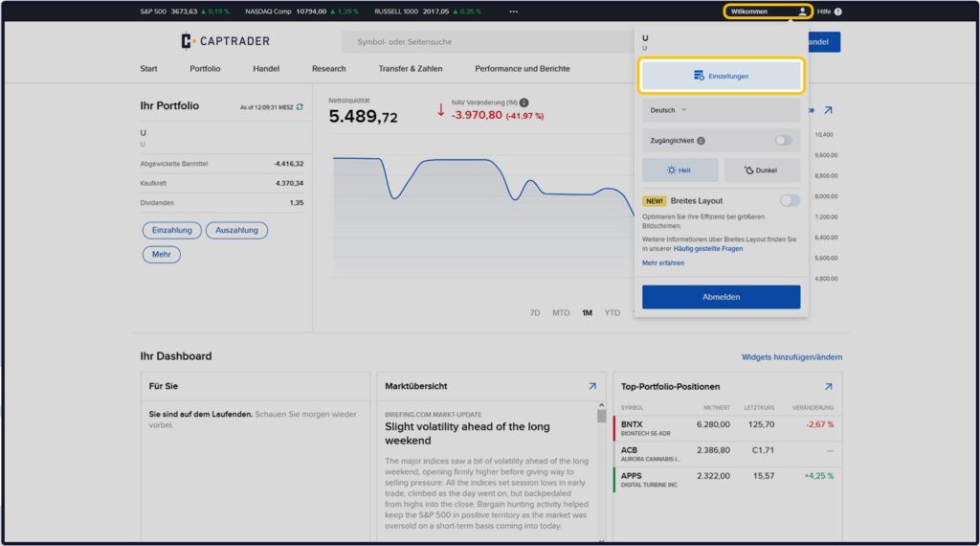Click the NASDAQ Comp ticker

(301, 11)
